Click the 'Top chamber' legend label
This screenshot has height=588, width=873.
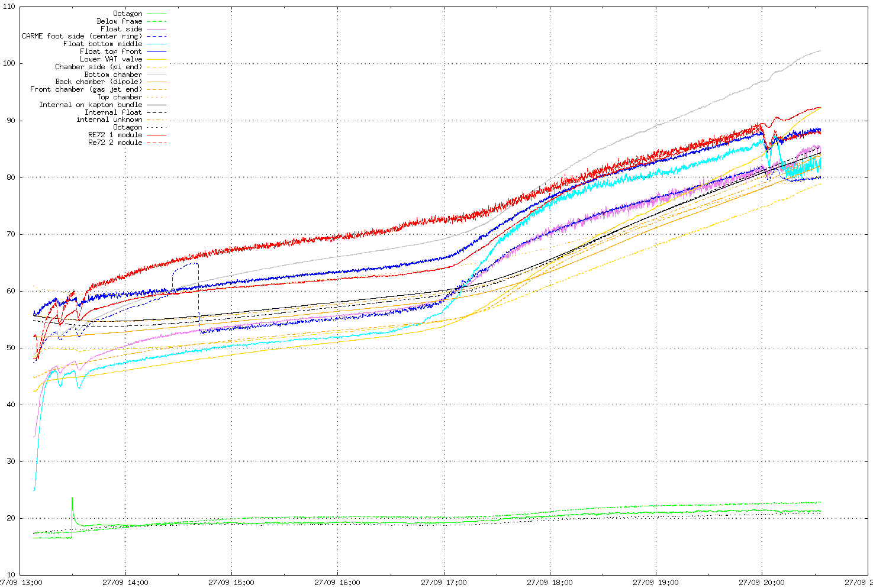(120, 97)
